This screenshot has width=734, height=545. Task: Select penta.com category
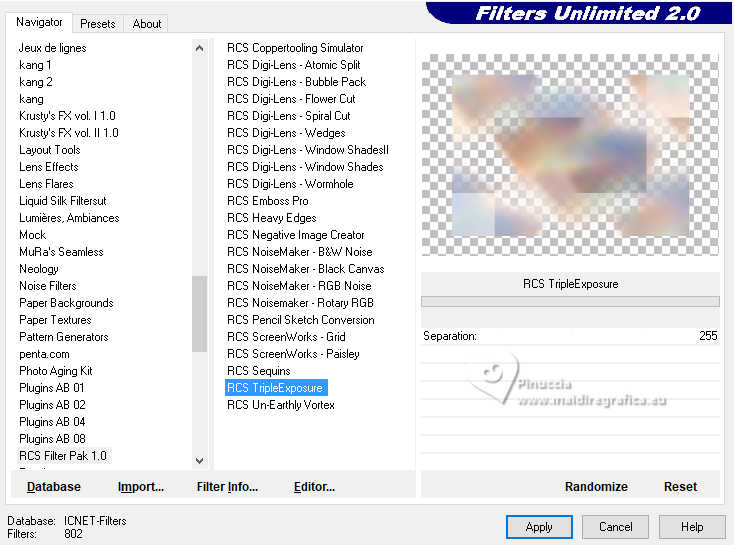(x=44, y=354)
